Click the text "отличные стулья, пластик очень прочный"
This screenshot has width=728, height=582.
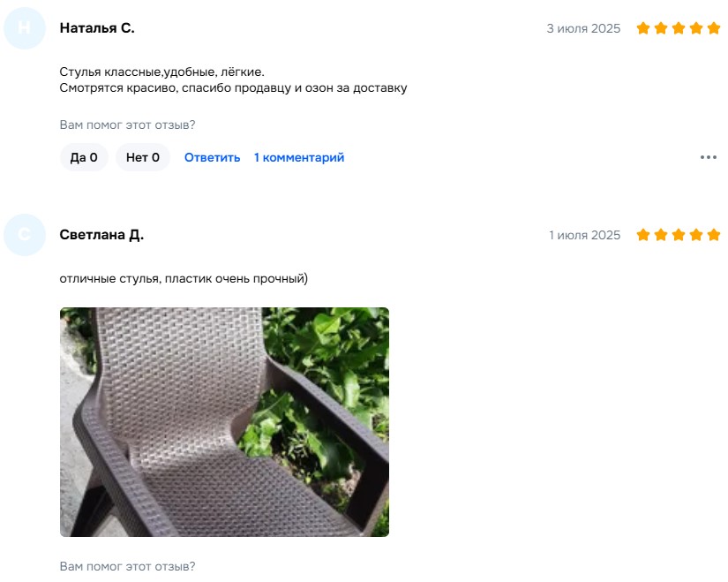click(x=184, y=278)
